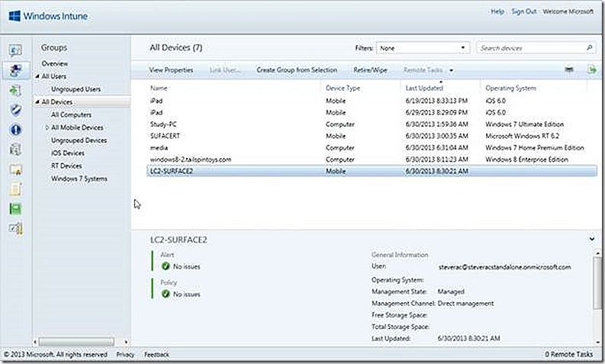Open the Endpoint Protection shield icon
605x364 pixels.
[15, 110]
